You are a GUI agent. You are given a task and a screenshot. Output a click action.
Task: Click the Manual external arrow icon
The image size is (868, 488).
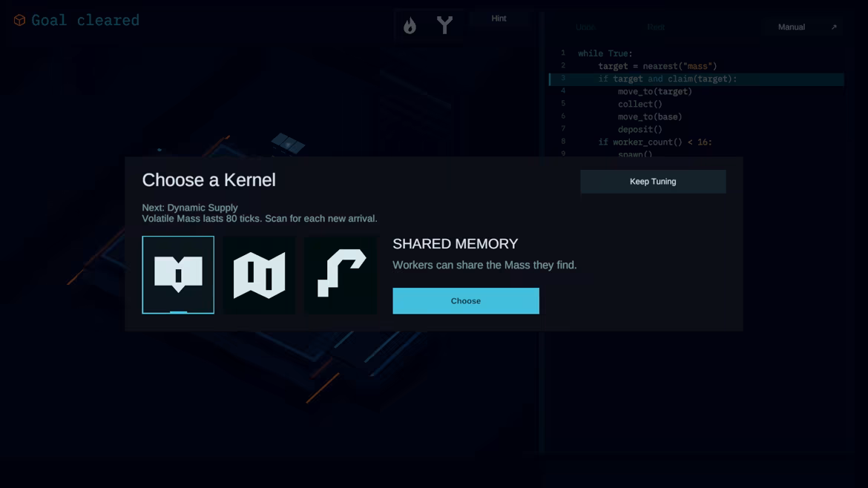click(834, 27)
